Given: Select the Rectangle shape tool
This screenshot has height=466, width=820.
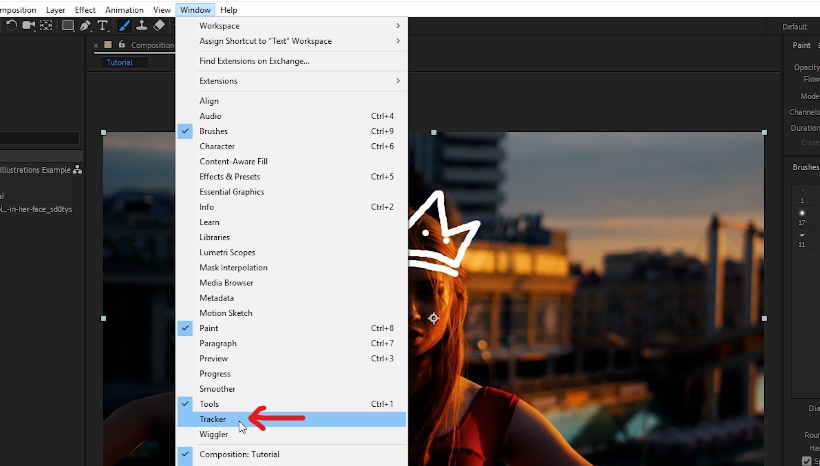Looking at the screenshot, I should click(x=67, y=25).
